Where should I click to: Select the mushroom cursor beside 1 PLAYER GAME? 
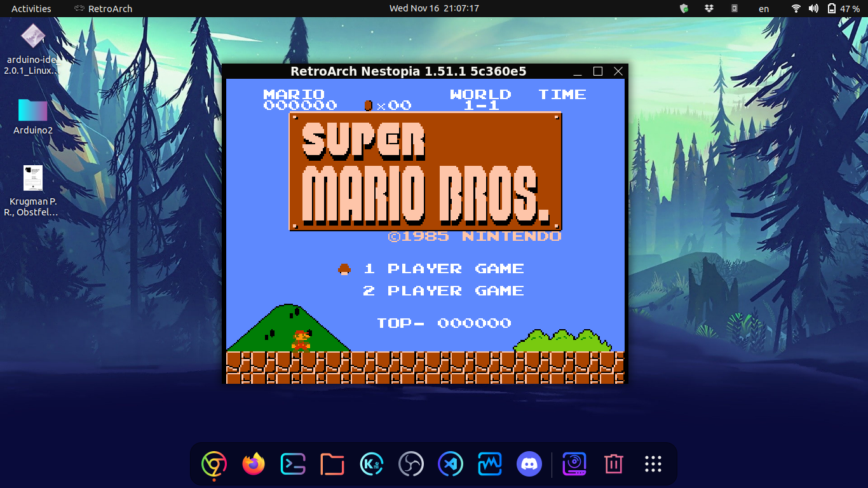343,268
